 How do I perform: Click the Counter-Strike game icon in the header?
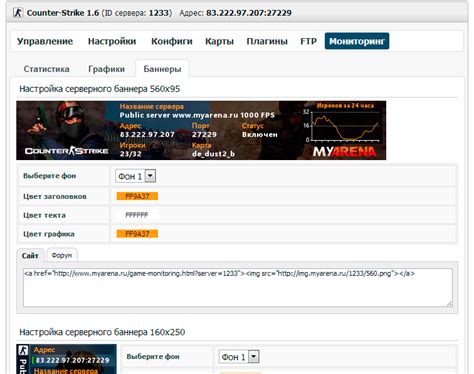point(18,13)
